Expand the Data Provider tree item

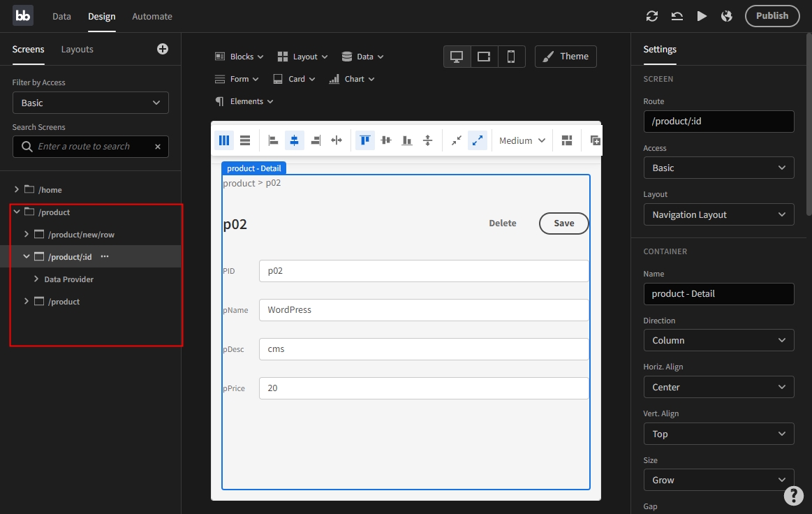tap(37, 279)
